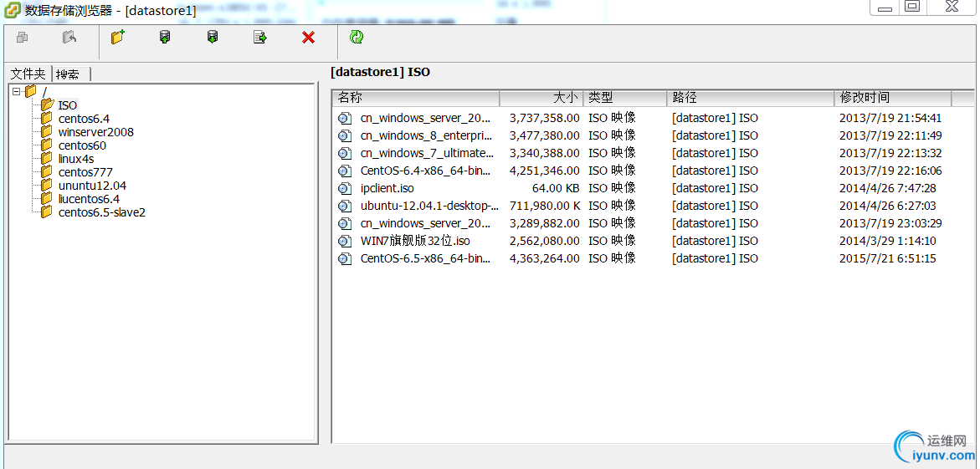This screenshot has width=980, height=469.
Task: Click the folder icon next to winserver2008
Action: (x=47, y=132)
